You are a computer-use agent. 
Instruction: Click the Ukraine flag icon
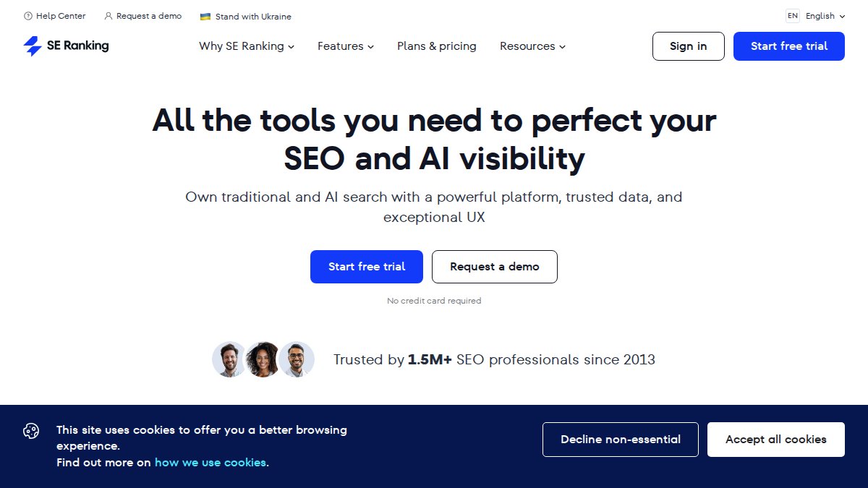coord(204,16)
